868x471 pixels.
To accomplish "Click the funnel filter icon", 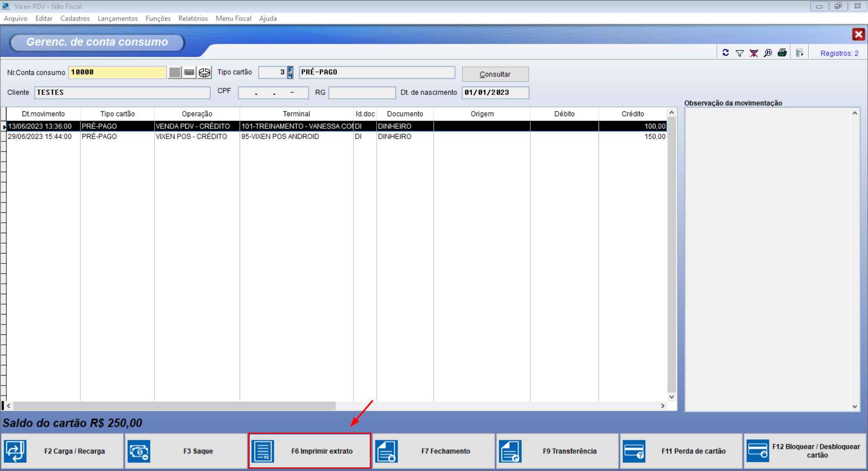I will point(740,53).
